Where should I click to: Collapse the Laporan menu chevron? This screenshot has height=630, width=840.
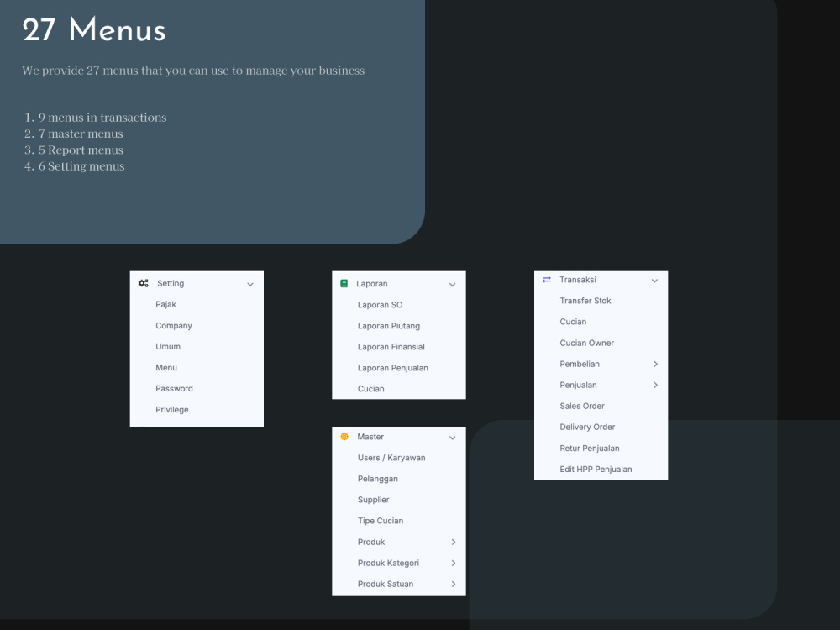pyautogui.click(x=452, y=285)
